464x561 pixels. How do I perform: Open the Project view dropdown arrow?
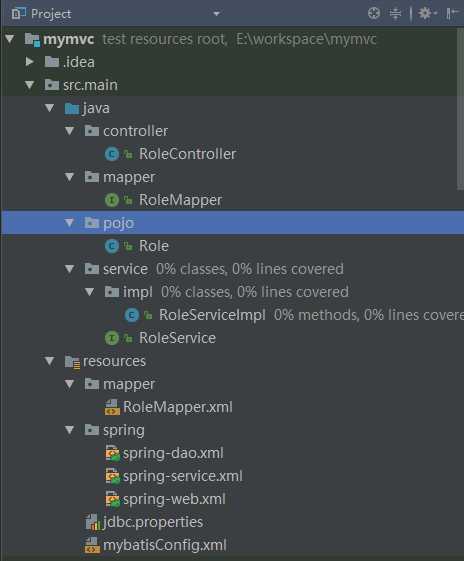coord(216,14)
